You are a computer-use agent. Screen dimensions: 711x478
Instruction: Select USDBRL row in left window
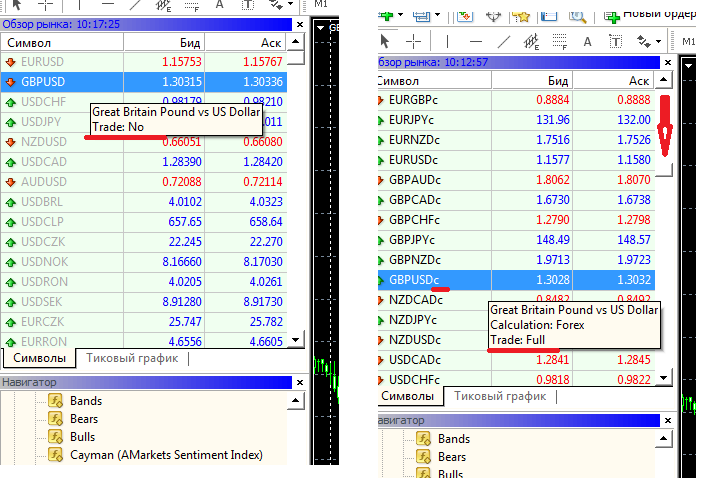pos(144,202)
